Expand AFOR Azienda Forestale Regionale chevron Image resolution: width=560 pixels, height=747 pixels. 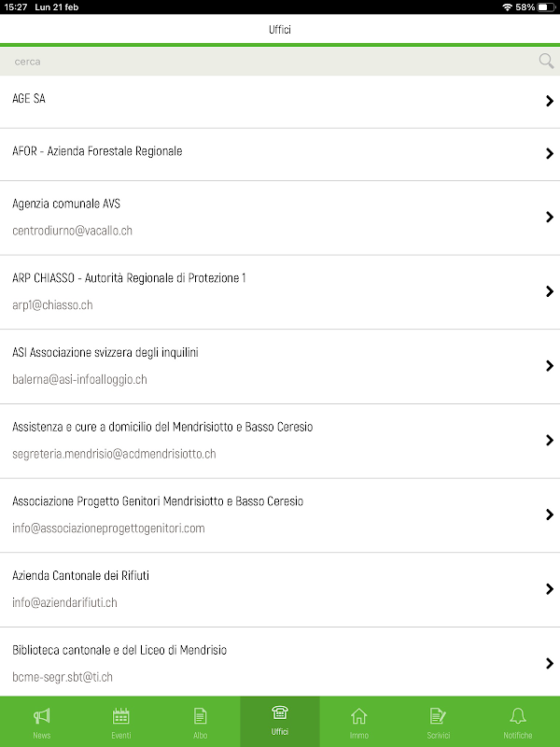coord(550,154)
